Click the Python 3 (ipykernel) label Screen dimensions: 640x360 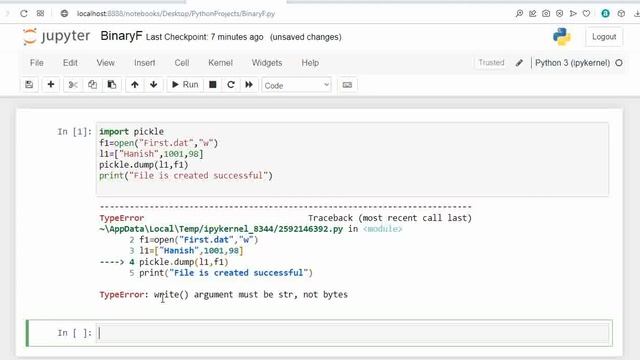(x=572, y=63)
